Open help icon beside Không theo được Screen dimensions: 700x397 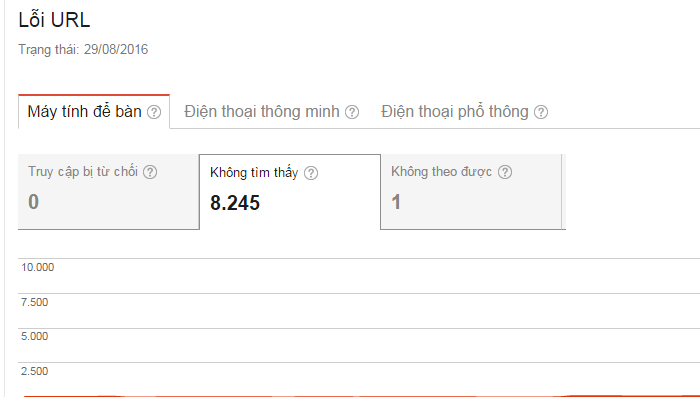coord(505,172)
